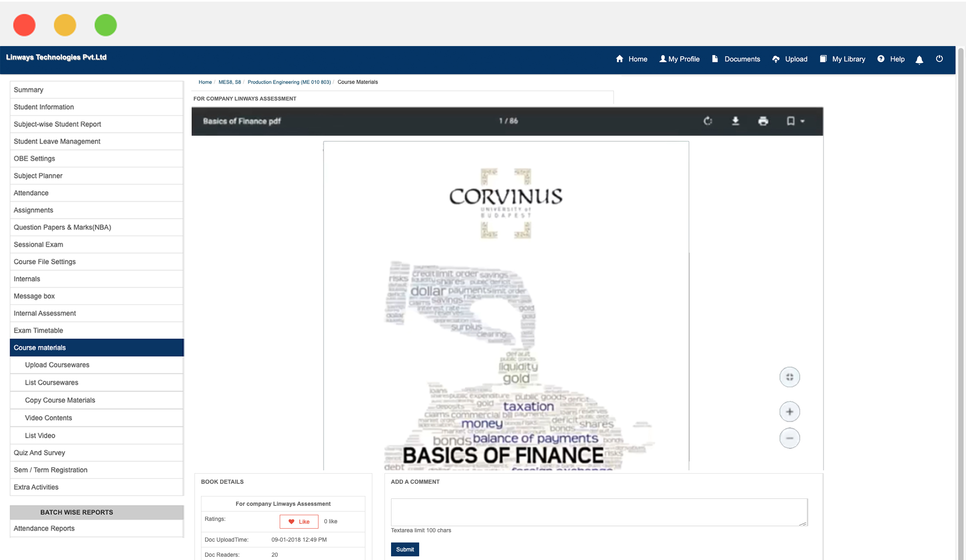Screen dimensions: 966x560
Task: Click the rotate icon in PDF toolbar
Action: (708, 121)
